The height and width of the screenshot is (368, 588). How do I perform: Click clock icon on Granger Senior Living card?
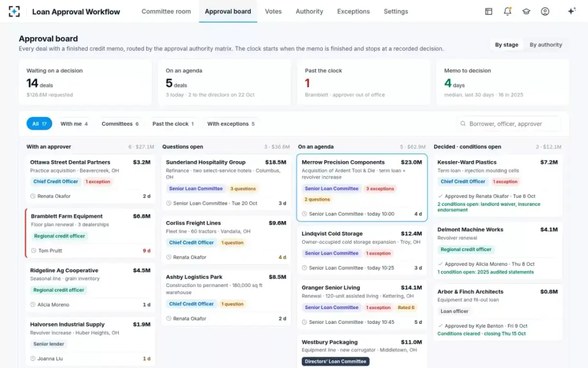[x=305, y=322]
